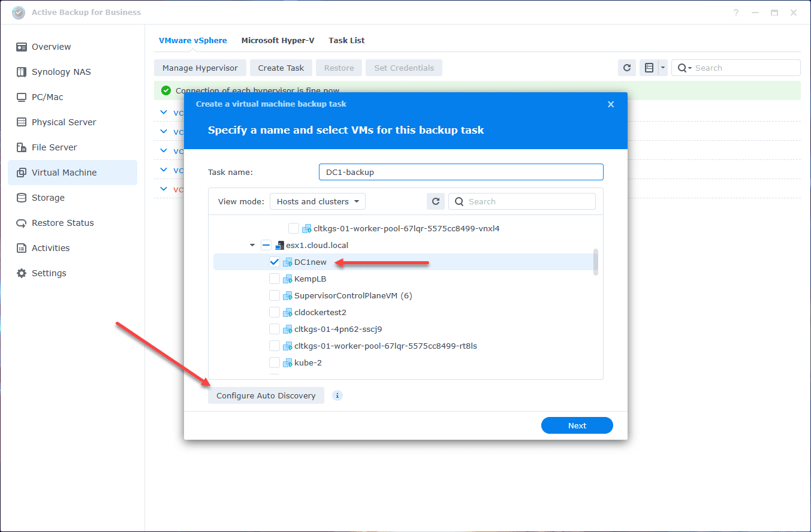Open Activities in the sidebar
Image resolution: width=811 pixels, height=532 pixels.
(x=73, y=248)
